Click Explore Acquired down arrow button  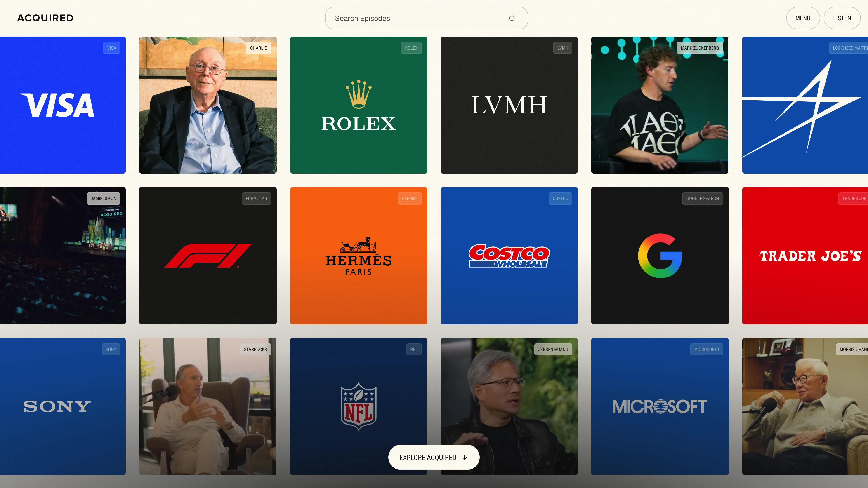click(x=434, y=457)
